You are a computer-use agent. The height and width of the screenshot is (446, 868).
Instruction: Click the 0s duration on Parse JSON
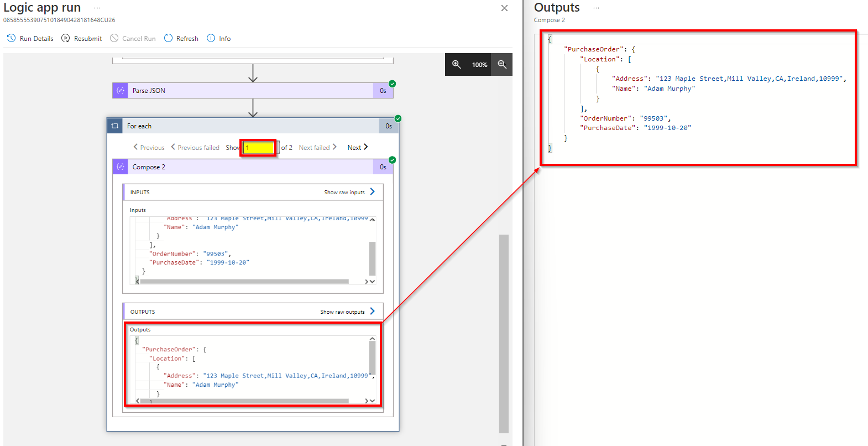click(x=383, y=91)
